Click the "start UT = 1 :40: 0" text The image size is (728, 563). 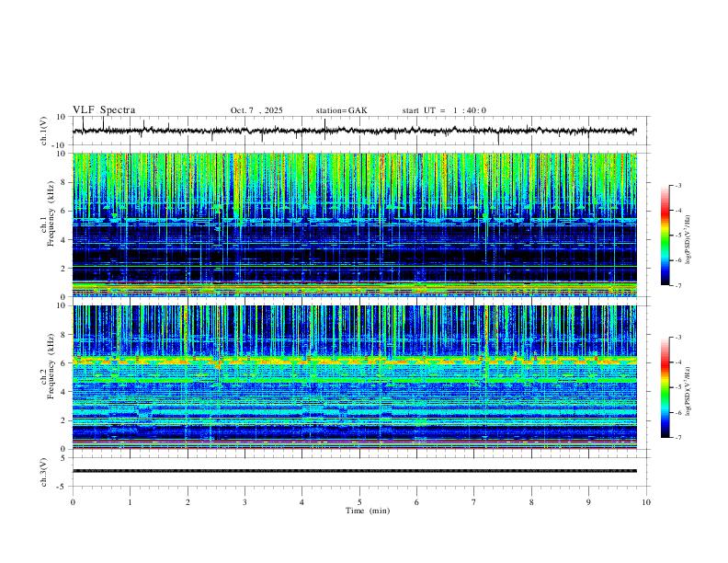pyautogui.click(x=444, y=110)
